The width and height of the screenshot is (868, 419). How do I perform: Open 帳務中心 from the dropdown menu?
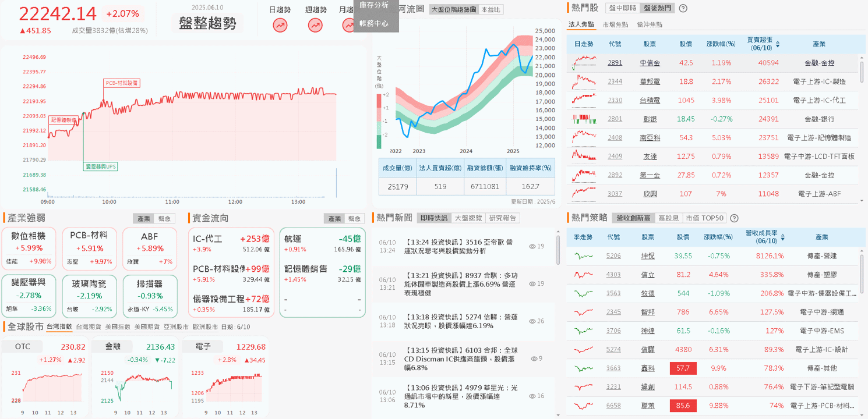[x=374, y=24]
